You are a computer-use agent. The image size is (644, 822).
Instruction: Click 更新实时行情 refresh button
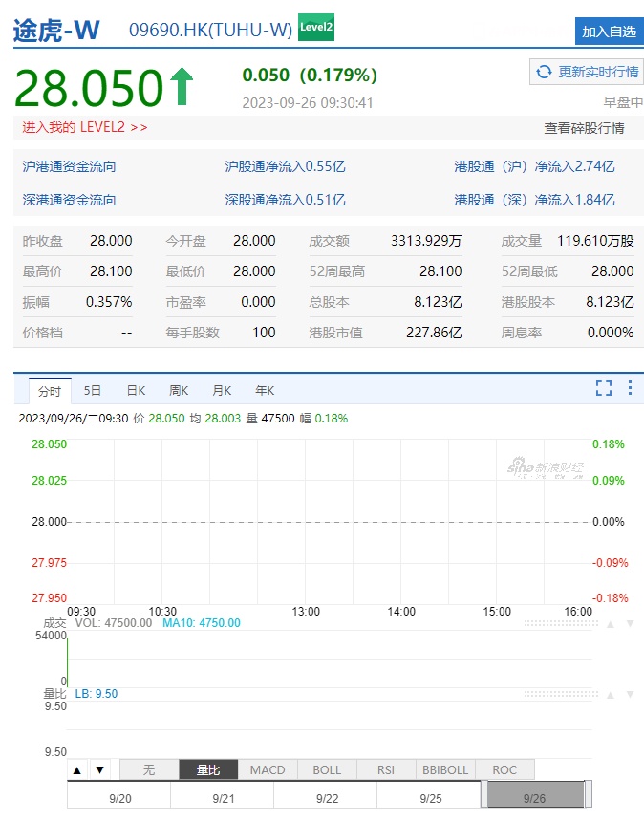point(587,72)
